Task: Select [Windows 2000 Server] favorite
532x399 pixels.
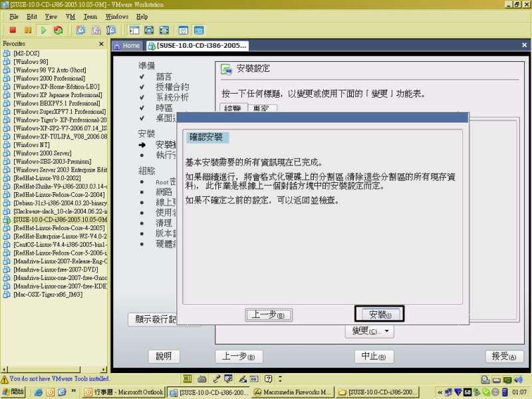Action: click(43, 153)
